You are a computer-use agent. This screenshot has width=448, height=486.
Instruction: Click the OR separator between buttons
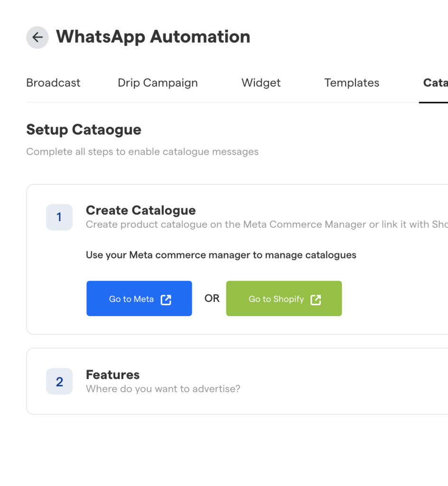click(x=212, y=299)
